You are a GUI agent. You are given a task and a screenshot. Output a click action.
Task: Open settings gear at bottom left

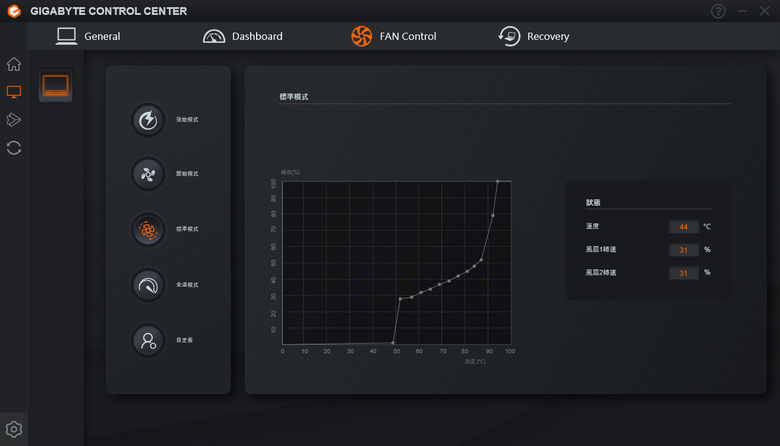[14, 429]
